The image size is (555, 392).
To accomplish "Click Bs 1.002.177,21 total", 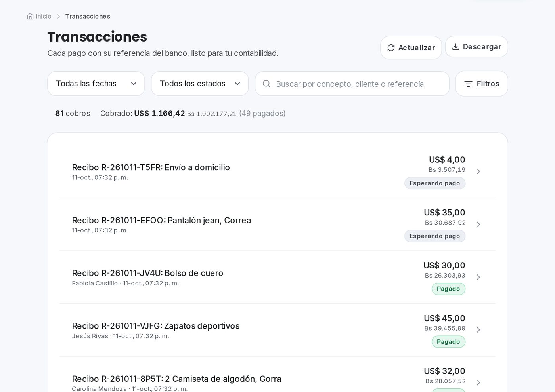I will tap(212, 114).
